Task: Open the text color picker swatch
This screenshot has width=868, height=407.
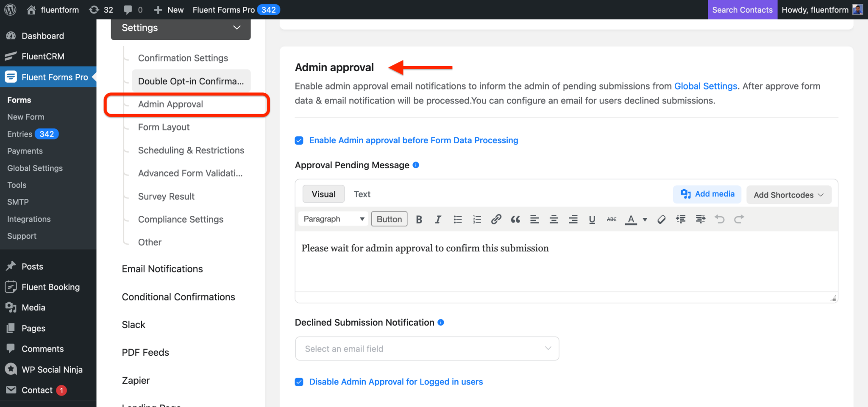Action: (x=631, y=219)
